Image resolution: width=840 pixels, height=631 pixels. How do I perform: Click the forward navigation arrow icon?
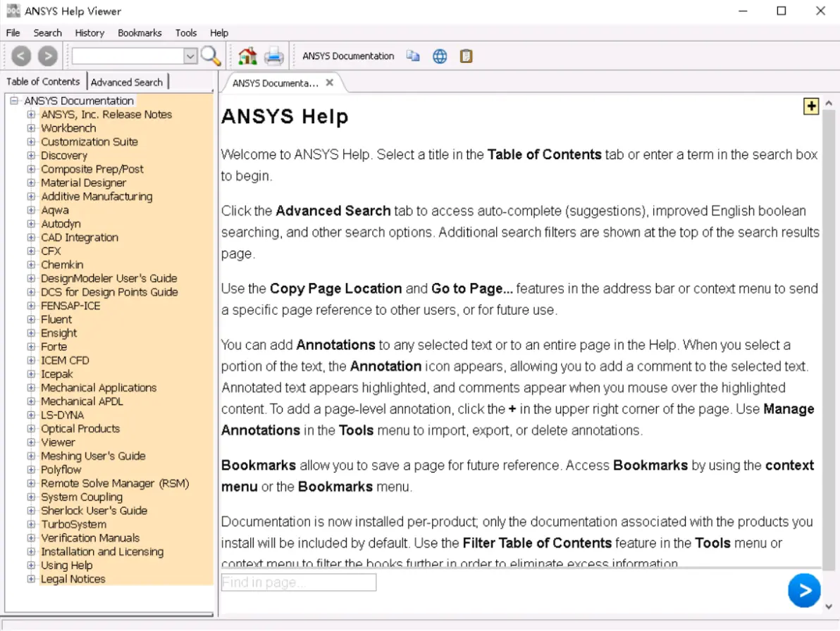[x=48, y=56]
